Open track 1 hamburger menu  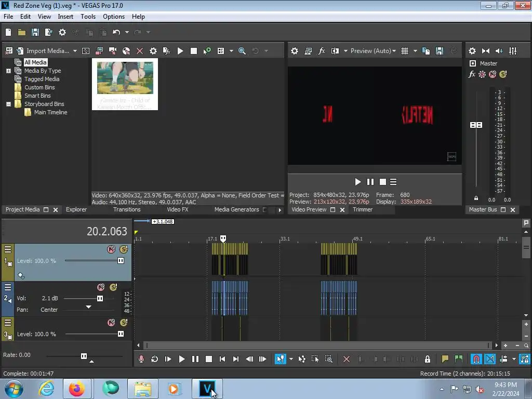[8, 250]
